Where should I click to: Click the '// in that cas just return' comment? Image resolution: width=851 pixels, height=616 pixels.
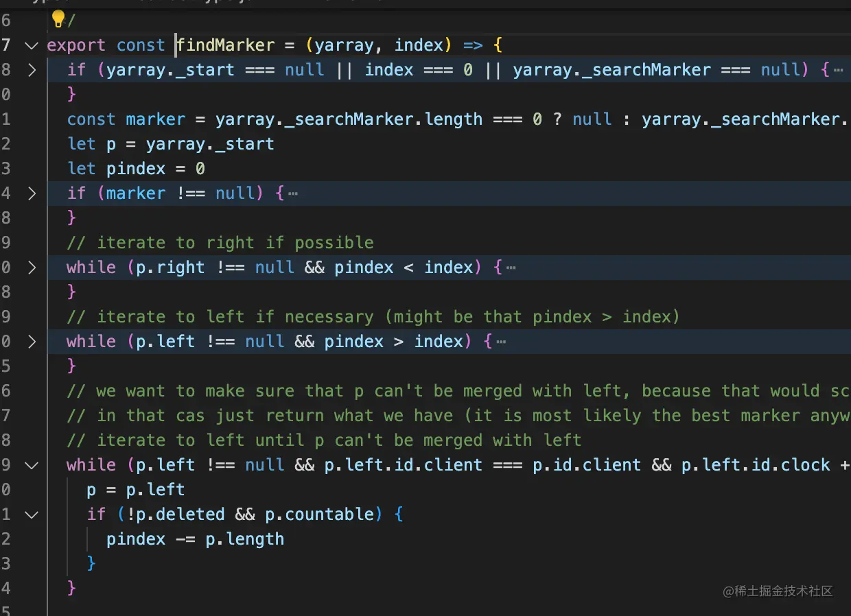click(458, 416)
